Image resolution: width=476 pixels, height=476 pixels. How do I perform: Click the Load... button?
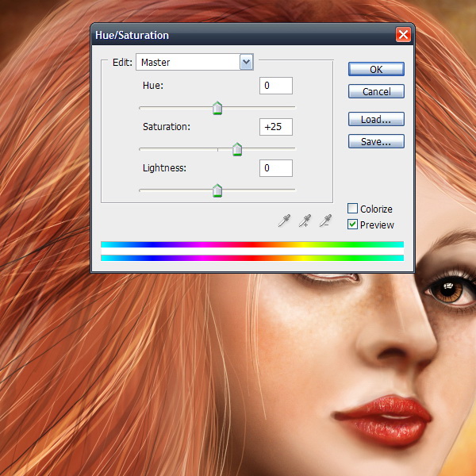[376, 119]
